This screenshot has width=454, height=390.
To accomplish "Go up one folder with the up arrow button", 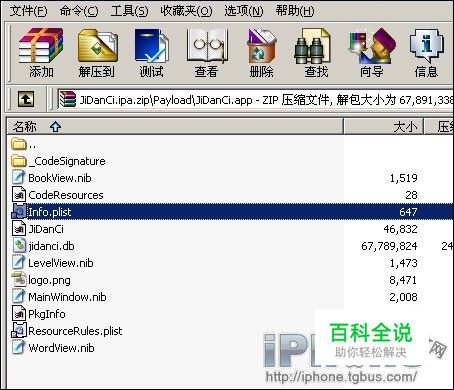I will pyautogui.click(x=26, y=99).
